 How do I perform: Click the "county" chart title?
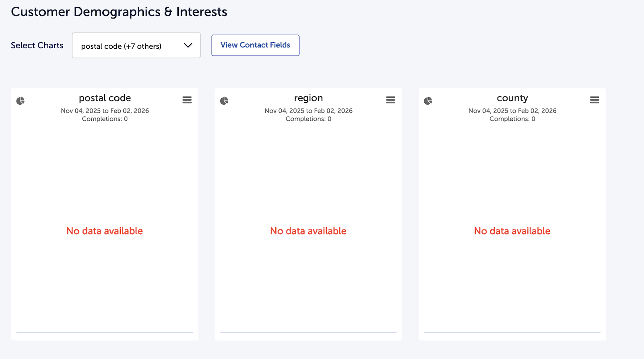(x=512, y=98)
